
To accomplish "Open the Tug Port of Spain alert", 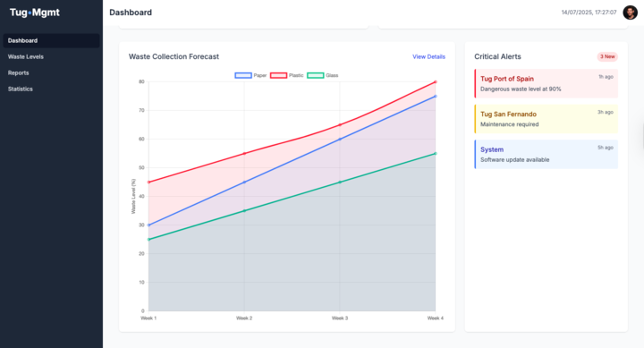I will [x=547, y=83].
